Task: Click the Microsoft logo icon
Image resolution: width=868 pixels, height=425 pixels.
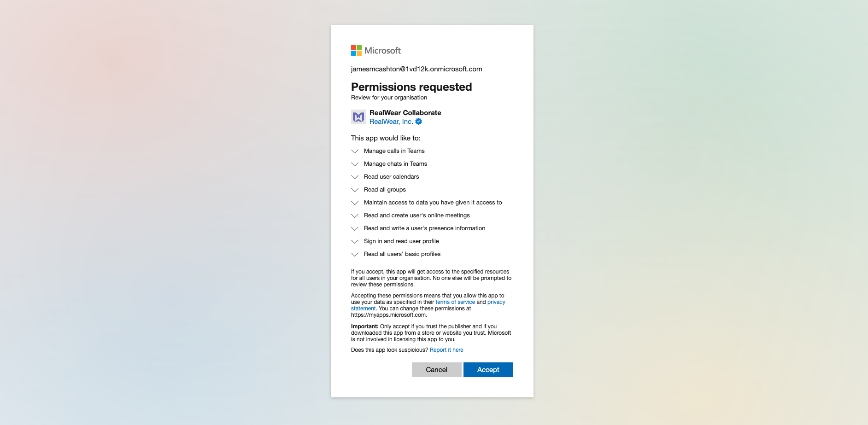Action: point(356,51)
